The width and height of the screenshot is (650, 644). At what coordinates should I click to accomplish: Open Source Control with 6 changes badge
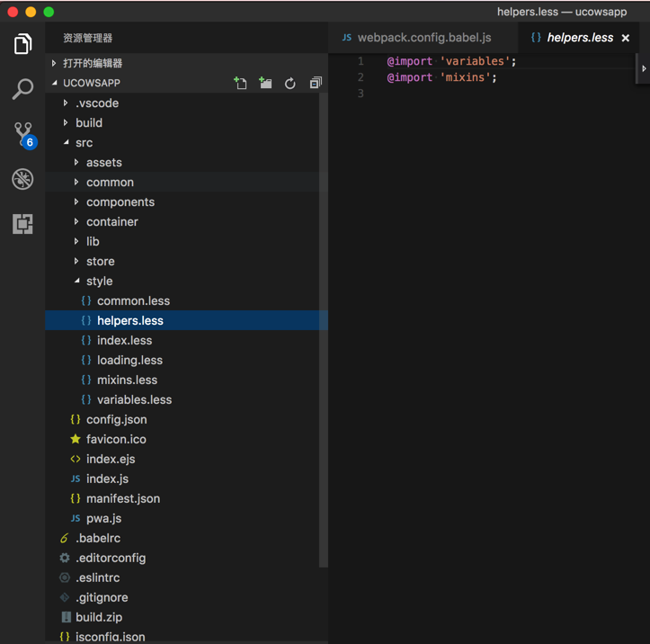[x=23, y=134]
